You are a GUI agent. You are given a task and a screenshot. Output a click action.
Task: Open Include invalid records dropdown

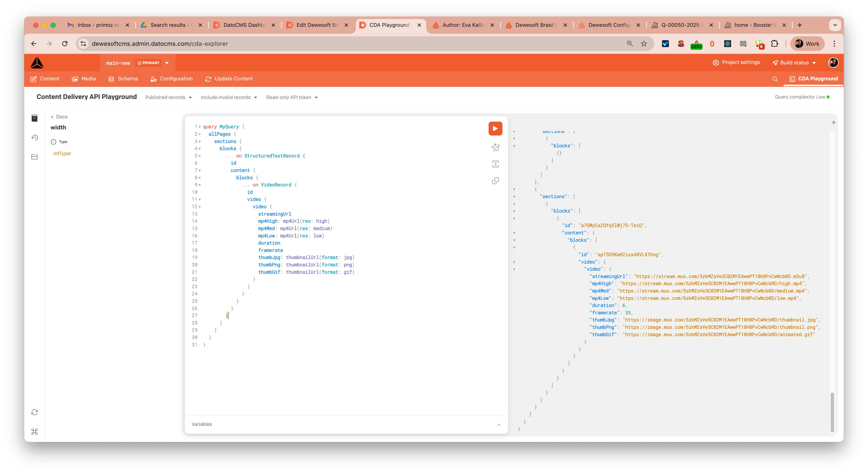click(229, 97)
